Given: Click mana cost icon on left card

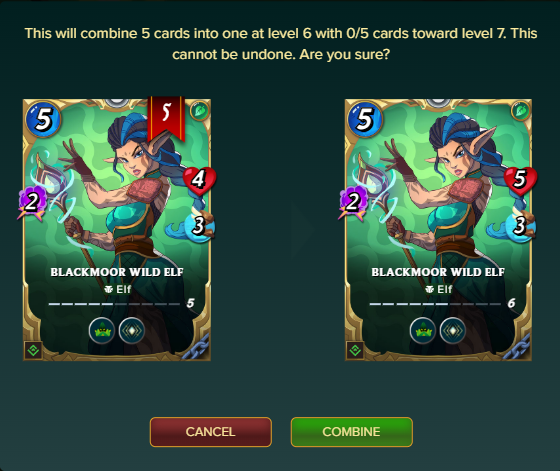Looking at the screenshot, I should click(43, 119).
